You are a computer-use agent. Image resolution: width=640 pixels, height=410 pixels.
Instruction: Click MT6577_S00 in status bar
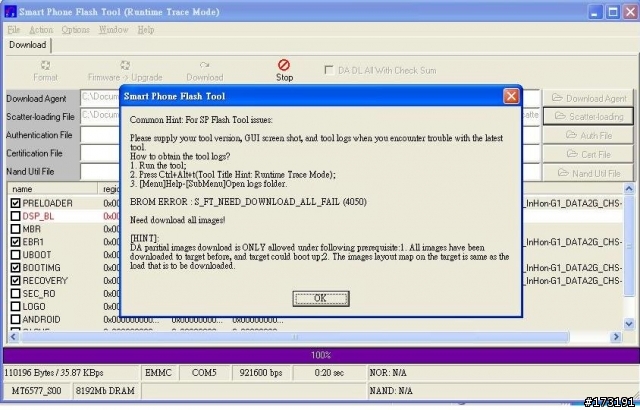tap(36, 390)
